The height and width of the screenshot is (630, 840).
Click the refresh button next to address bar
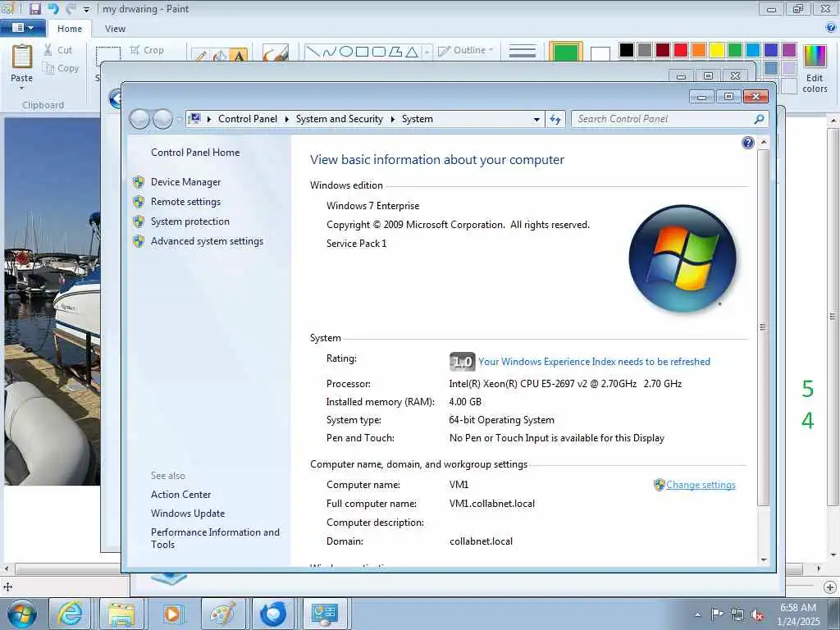(x=555, y=120)
